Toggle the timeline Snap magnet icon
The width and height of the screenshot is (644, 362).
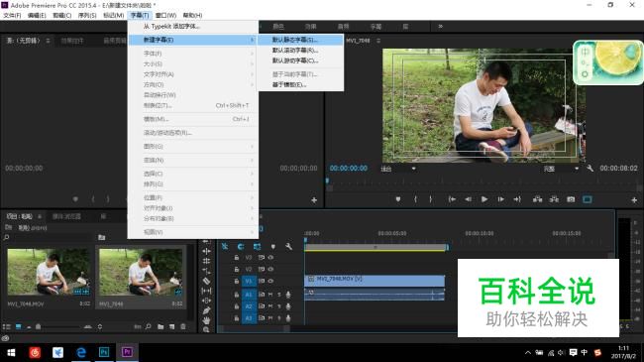pyautogui.click(x=241, y=246)
